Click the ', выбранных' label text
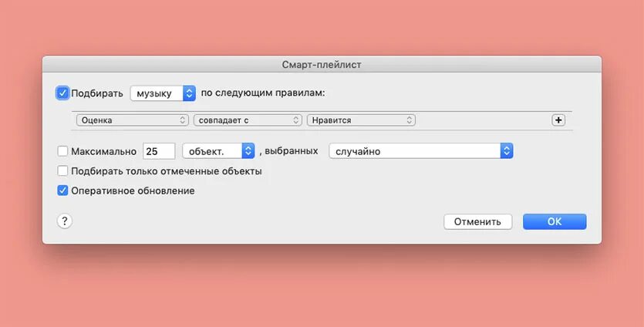 289,151
